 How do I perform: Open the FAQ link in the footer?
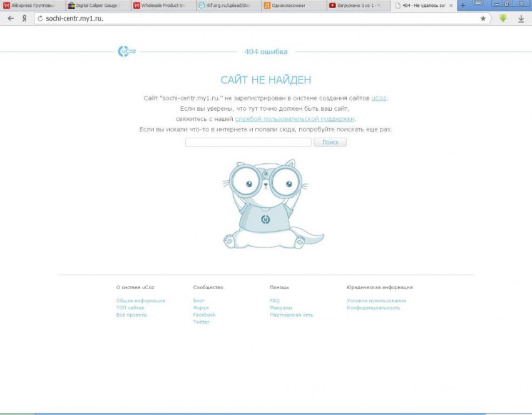click(275, 300)
